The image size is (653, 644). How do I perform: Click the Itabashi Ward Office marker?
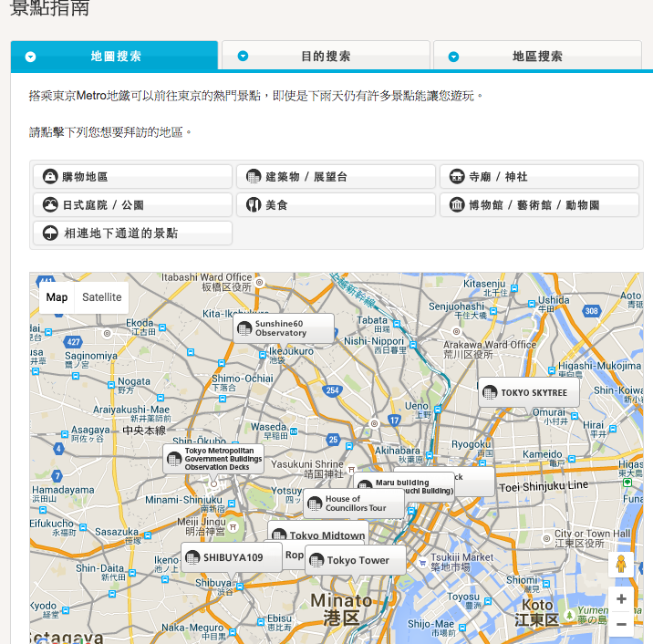tap(259, 282)
